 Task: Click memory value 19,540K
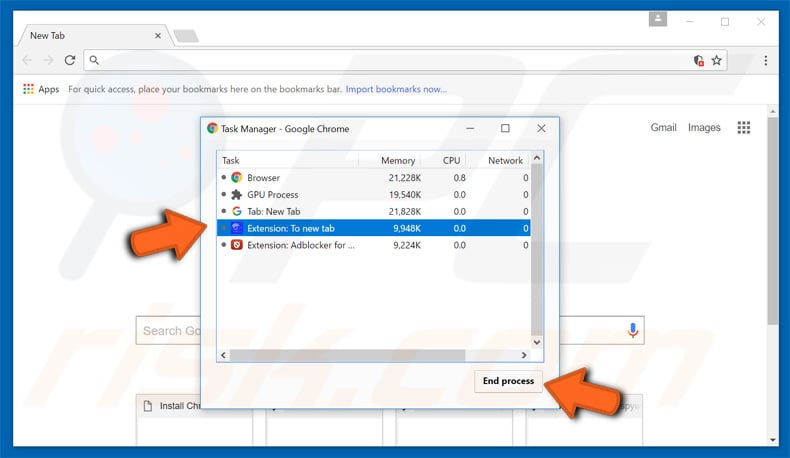click(x=405, y=194)
